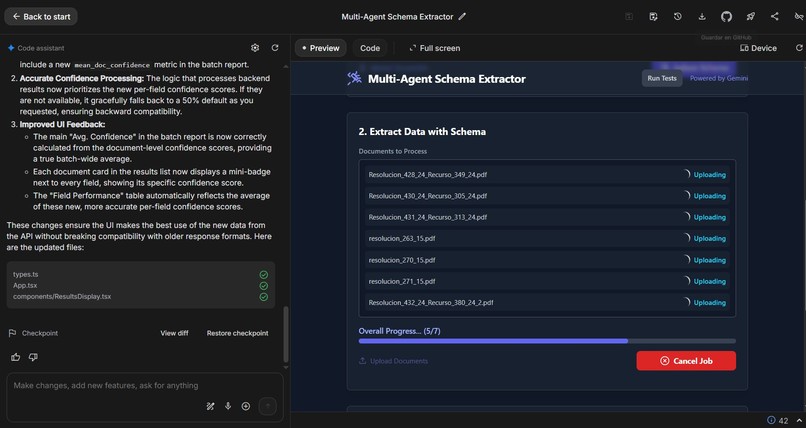Click the magic wand enhance prompt icon
The height and width of the screenshot is (428, 806).
tap(210, 406)
